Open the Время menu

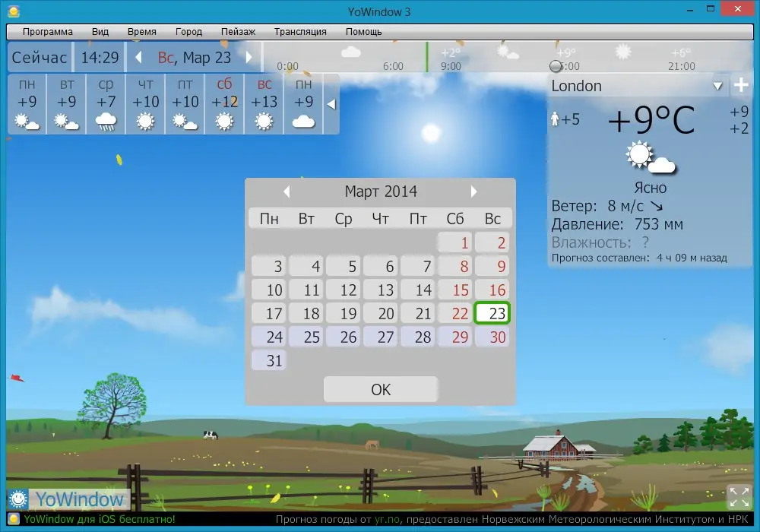141,31
